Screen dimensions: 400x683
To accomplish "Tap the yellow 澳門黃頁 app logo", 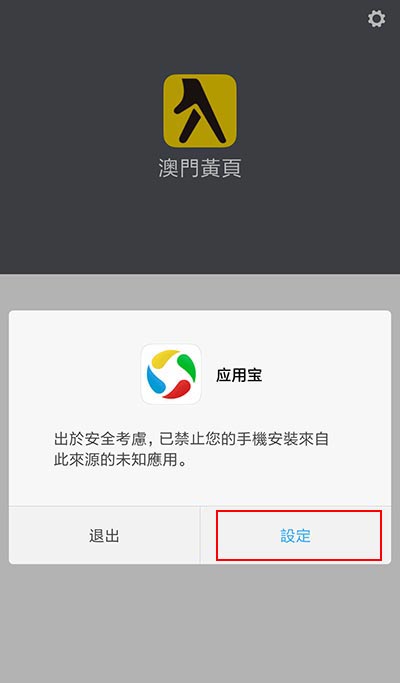I will (x=200, y=111).
